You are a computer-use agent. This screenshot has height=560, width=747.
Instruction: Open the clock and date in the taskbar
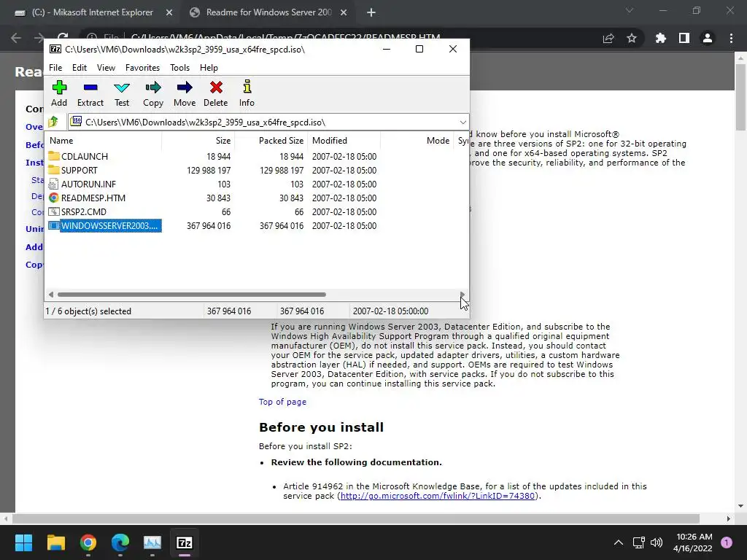693,542
